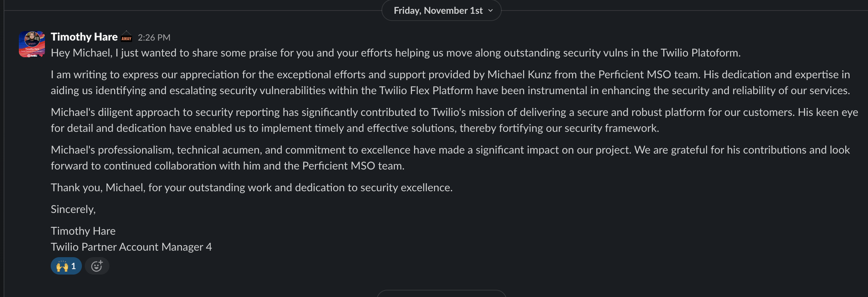Screen dimensions: 868x297
Task: Click the "Sincerely," closing line
Action: coord(73,209)
